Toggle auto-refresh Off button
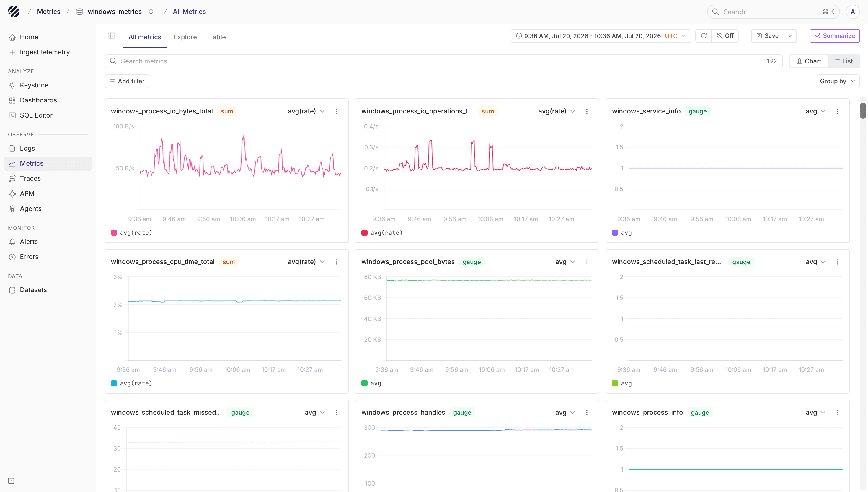868x492 pixels. [725, 36]
